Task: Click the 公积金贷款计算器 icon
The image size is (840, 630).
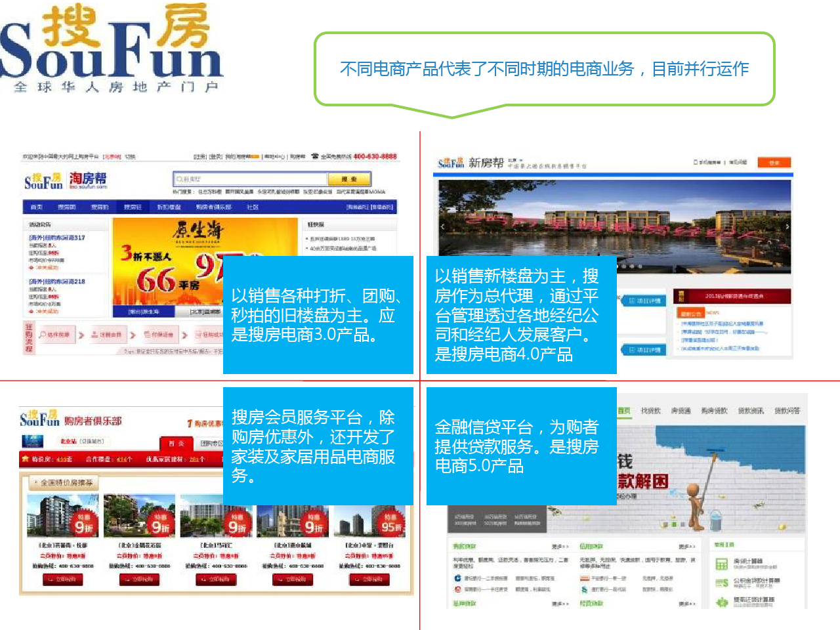Action: (722, 583)
